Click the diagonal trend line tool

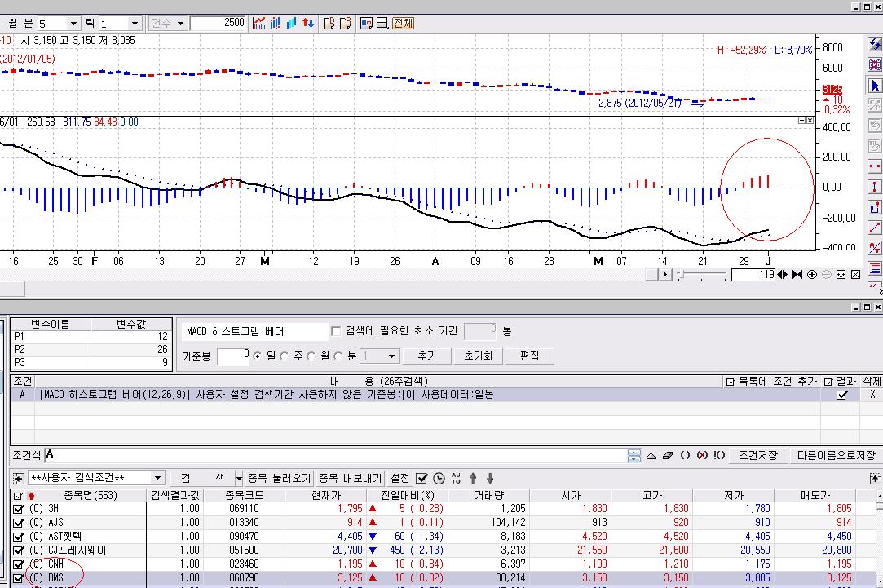coord(875,228)
